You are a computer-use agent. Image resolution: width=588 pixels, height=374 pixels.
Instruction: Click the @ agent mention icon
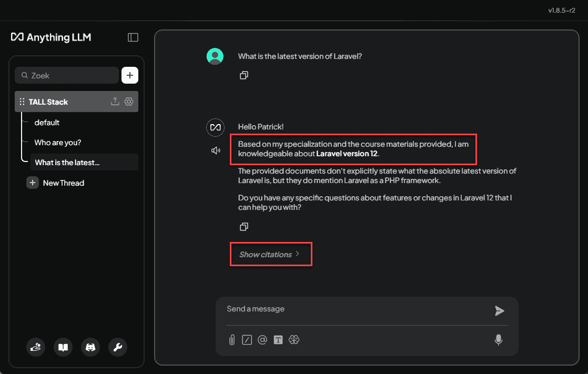(262, 340)
